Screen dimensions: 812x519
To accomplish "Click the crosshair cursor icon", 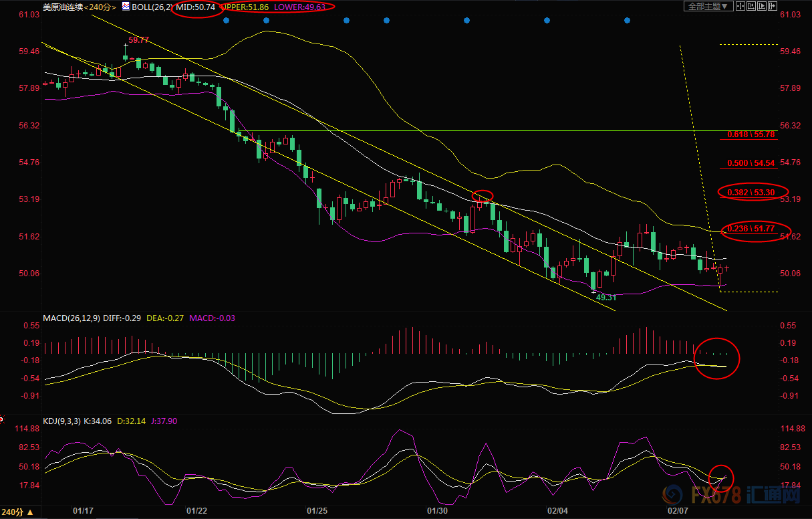I will tap(740, 6).
